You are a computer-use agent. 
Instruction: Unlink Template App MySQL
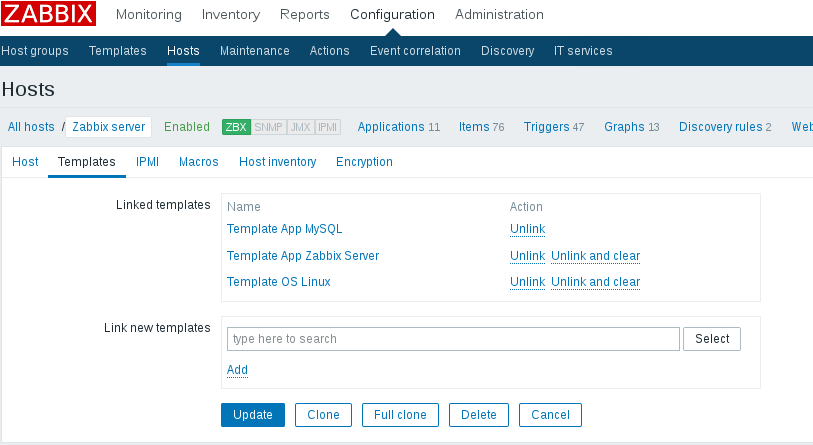tap(527, 229)
